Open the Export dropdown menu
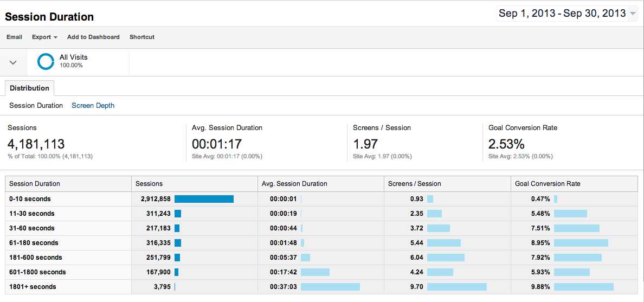 click(44, 37)
